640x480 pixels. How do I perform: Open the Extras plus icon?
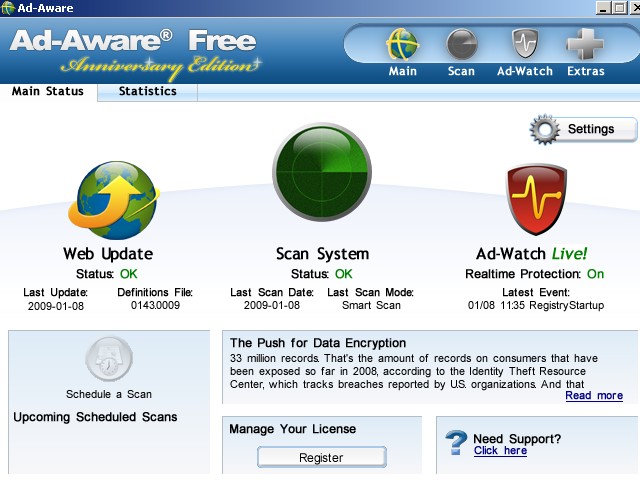[585, 44]
